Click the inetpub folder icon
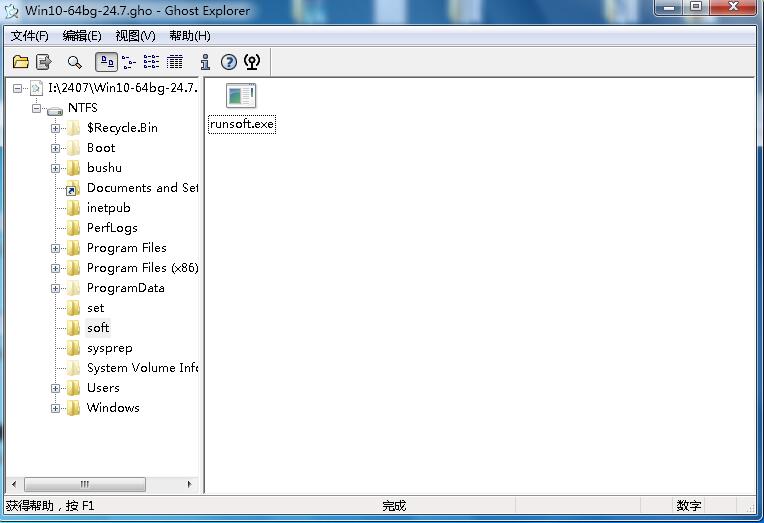The image size is (764, 523). click(x=73, y=208)
